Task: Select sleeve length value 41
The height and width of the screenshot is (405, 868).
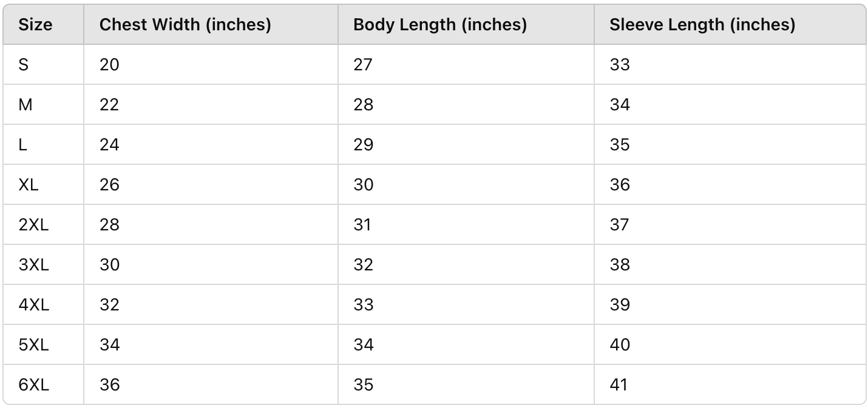Action: (619, 384)
